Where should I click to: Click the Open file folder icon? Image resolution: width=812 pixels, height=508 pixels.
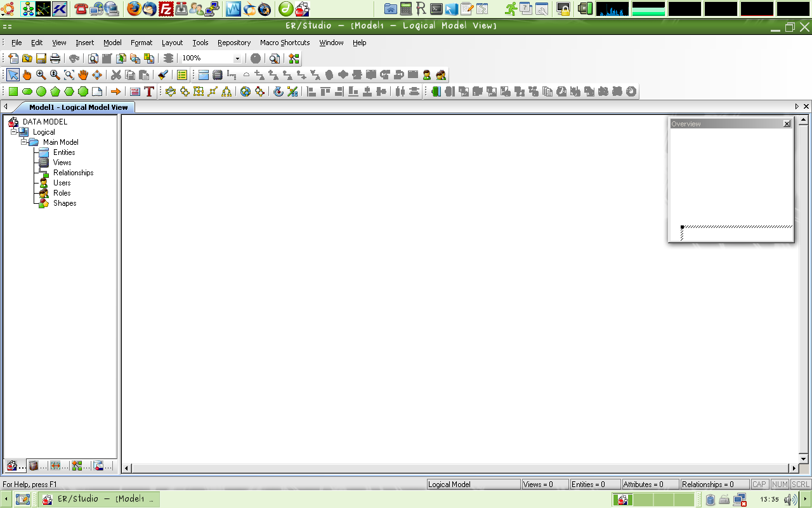coord(27,58)
